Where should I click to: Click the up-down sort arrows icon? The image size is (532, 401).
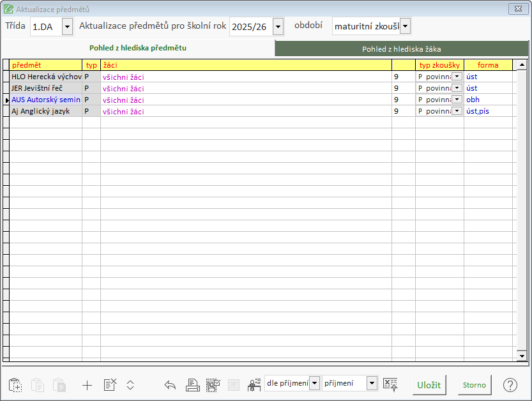pyautogui.click(x=130, y=385)
